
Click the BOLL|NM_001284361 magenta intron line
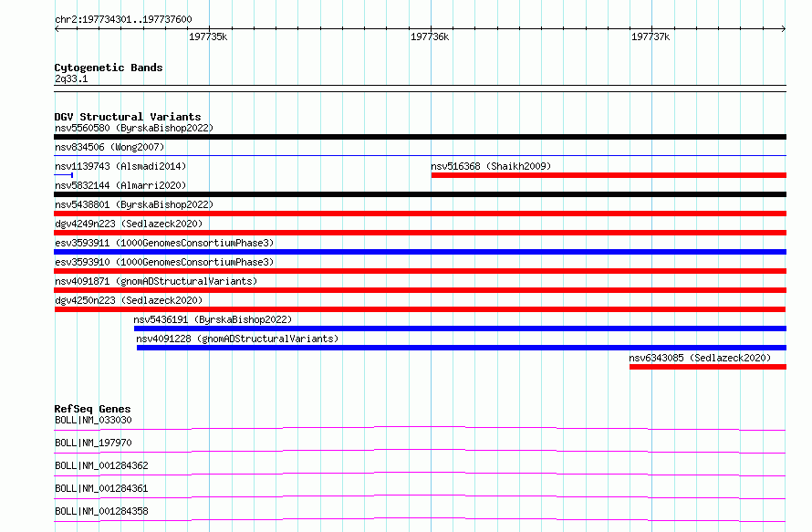pos(420,496)
